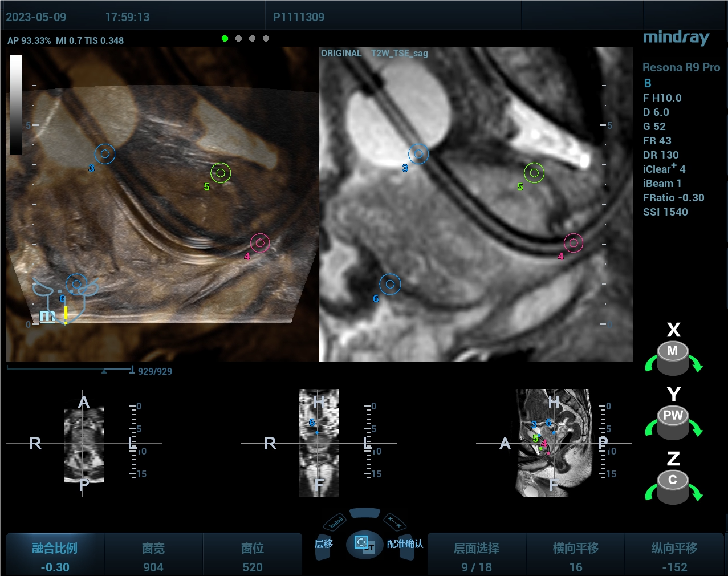Image resolution: width=728 pixels, height=576 pixels.
Task: Switch to the second page indicator dot
Action: [238, 39]
